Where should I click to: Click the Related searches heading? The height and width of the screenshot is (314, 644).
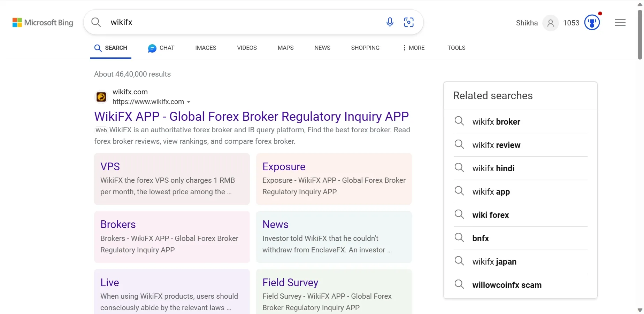pos(493,96)
